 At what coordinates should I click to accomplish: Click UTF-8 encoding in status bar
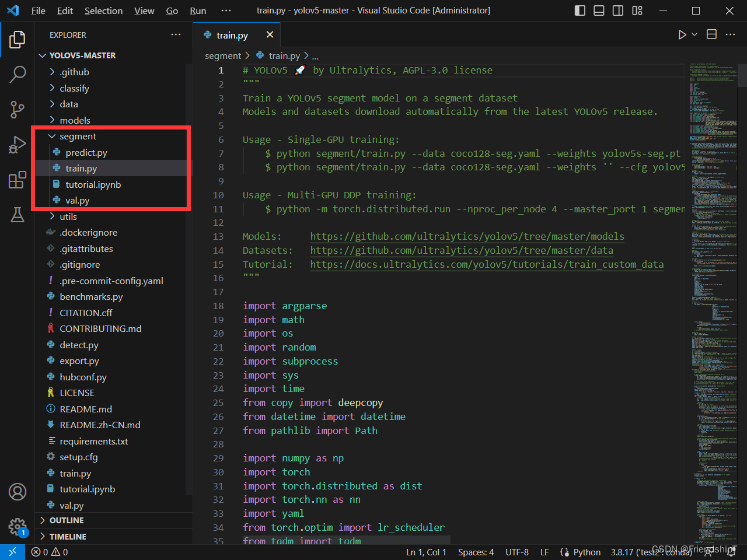coord(517,552)
